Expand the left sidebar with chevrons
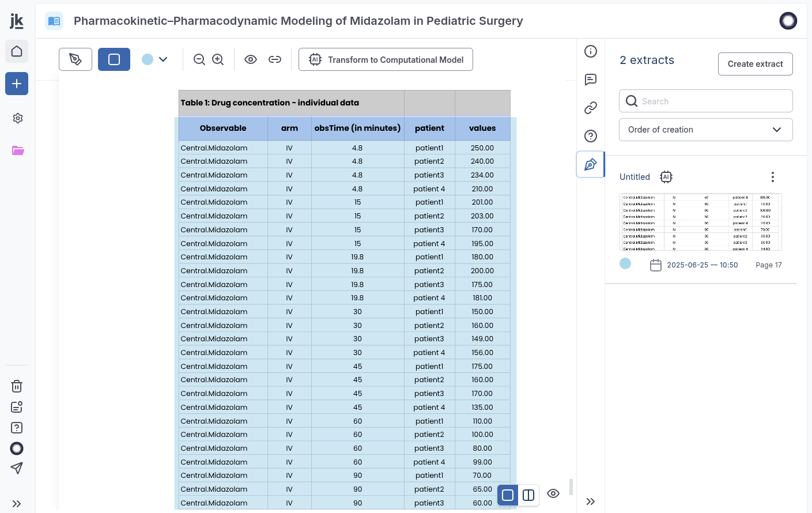The width and height of the screenshot is (812, 513). pyautogui.click(x=17, y=504)
